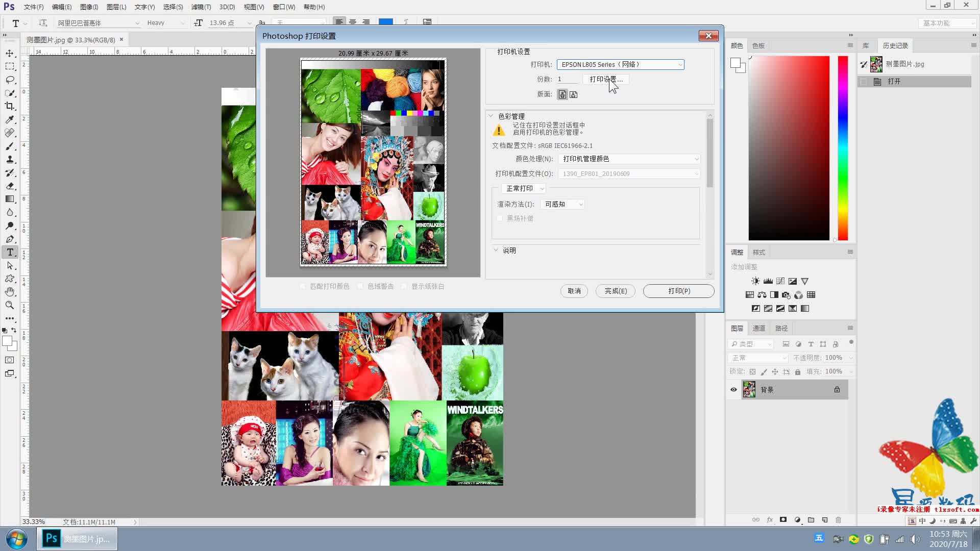Screen dimensions: 980x551
Task: Click the rainbow hue slider strip
Action: [x=843, y=148]
